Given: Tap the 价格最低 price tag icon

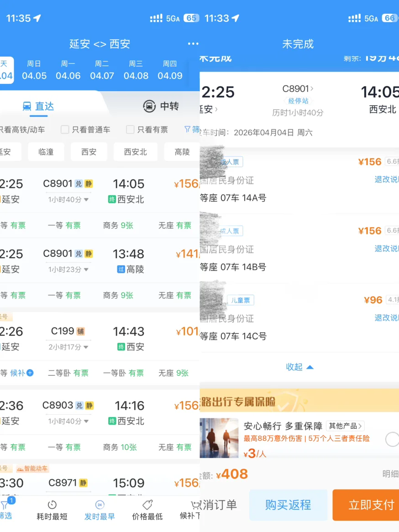Looking at the screenshot, I should 147,505.
